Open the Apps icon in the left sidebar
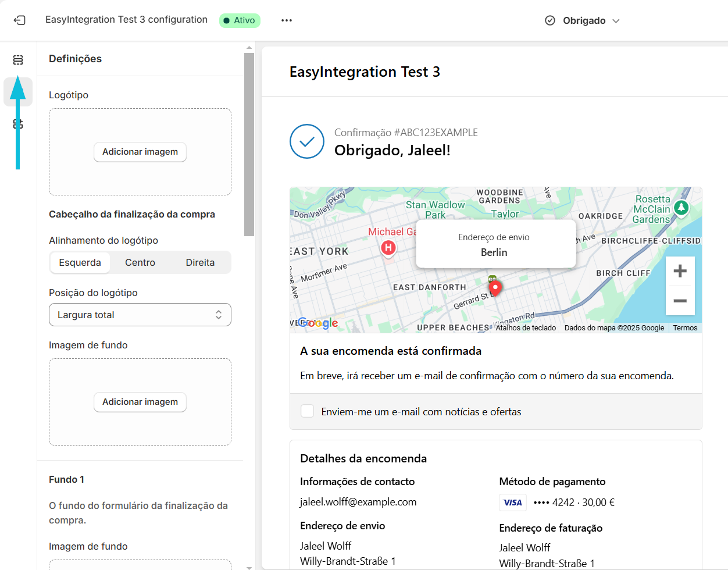This screenshot has width=728, height=570. (18, 124)
